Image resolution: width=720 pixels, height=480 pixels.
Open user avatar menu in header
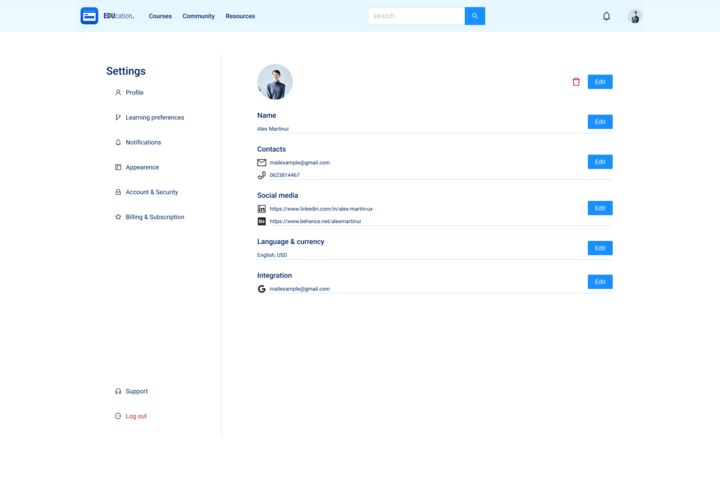click(x=634, y=16)
